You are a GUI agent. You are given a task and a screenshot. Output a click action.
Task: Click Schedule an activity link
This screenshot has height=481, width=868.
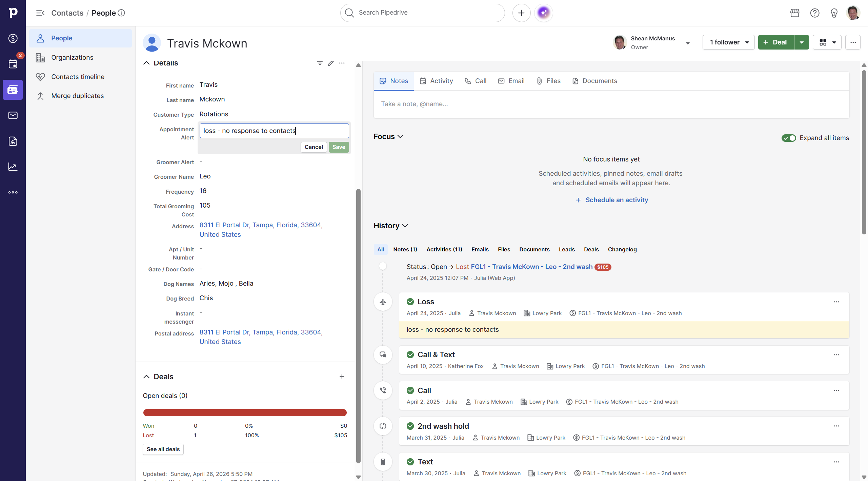(616, 200)
